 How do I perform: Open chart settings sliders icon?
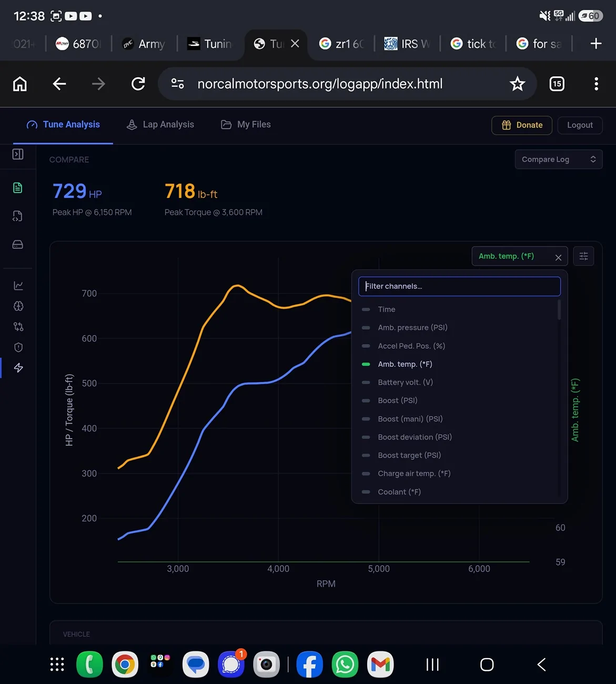tap(583, 256)
